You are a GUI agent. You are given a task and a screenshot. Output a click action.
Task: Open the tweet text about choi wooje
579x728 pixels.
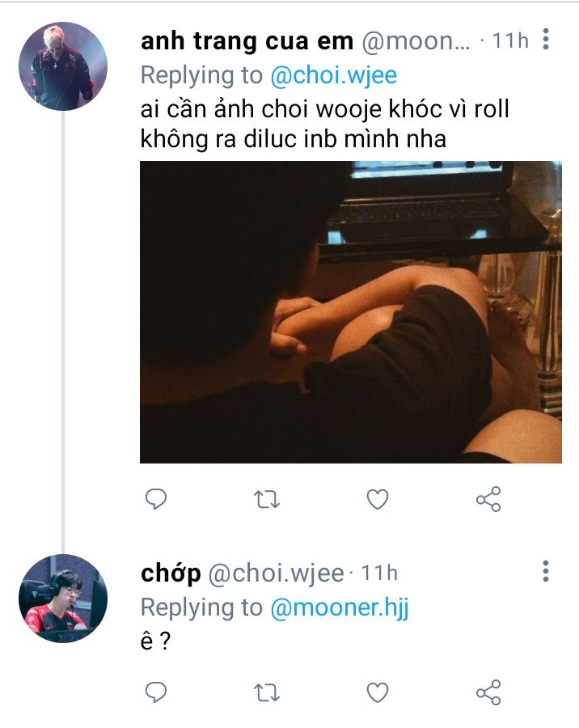pos(323,123)
